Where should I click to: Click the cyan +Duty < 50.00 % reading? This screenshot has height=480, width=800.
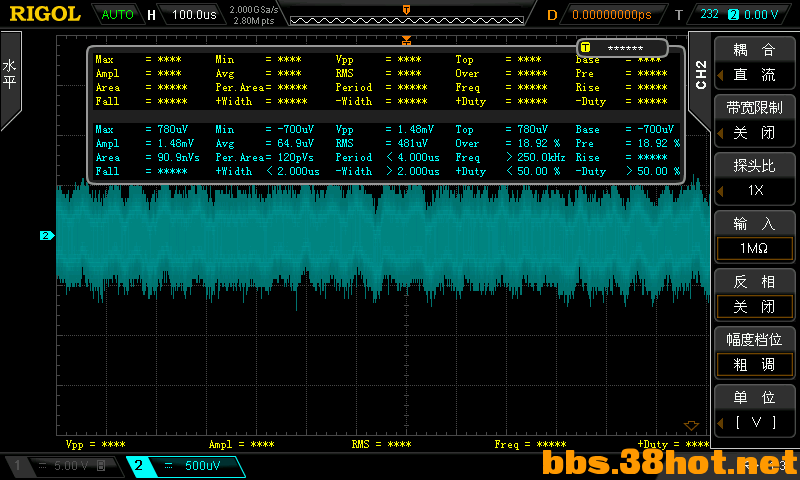point(508,171)
